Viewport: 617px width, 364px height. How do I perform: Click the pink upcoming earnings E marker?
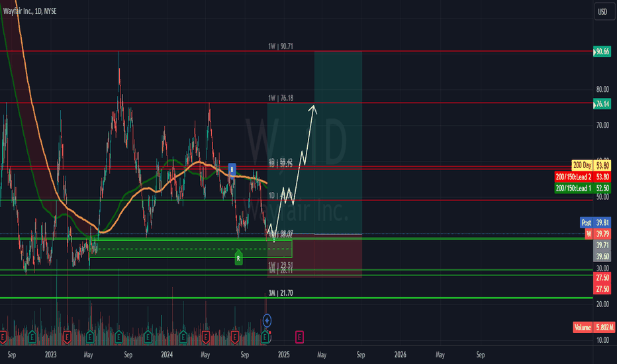click(x=299, y=337)
